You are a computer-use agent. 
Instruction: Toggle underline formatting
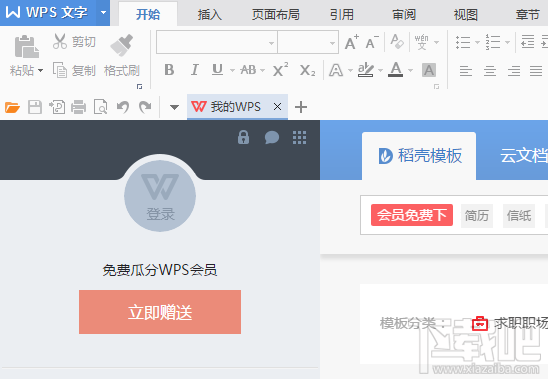click(217, 70)
